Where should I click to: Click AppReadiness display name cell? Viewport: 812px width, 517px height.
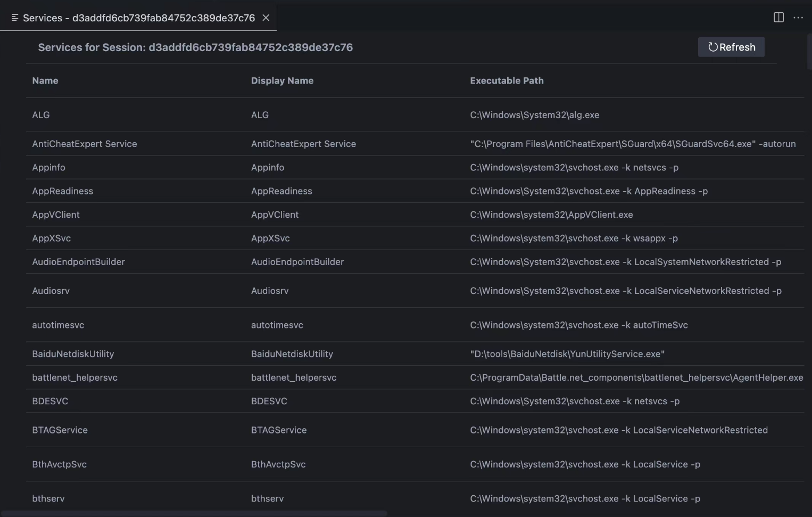pyautogui.click(x=281, y=191)
